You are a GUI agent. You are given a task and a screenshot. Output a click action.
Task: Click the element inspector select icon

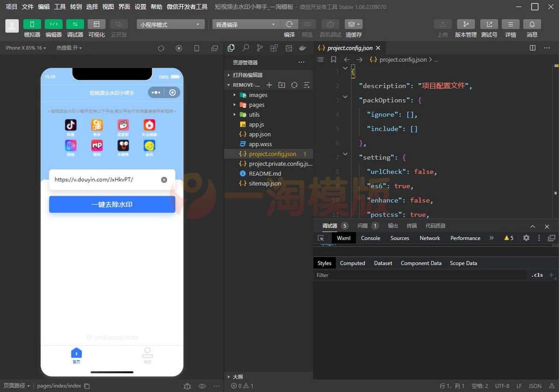pos(321,238)
